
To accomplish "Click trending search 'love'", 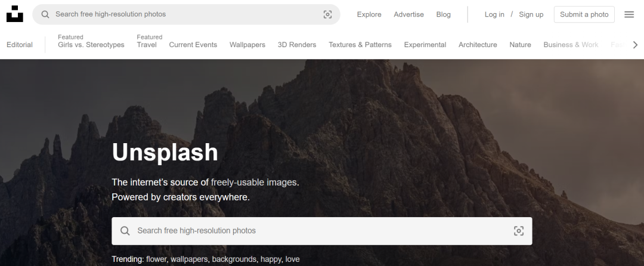I will click(x=292, y=259).
